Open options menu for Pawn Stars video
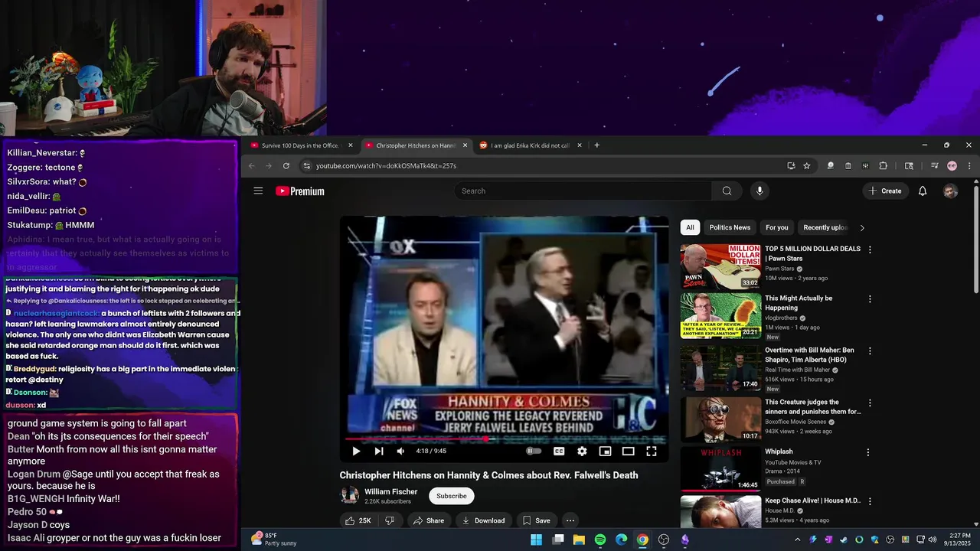 (x=870, y=249)
